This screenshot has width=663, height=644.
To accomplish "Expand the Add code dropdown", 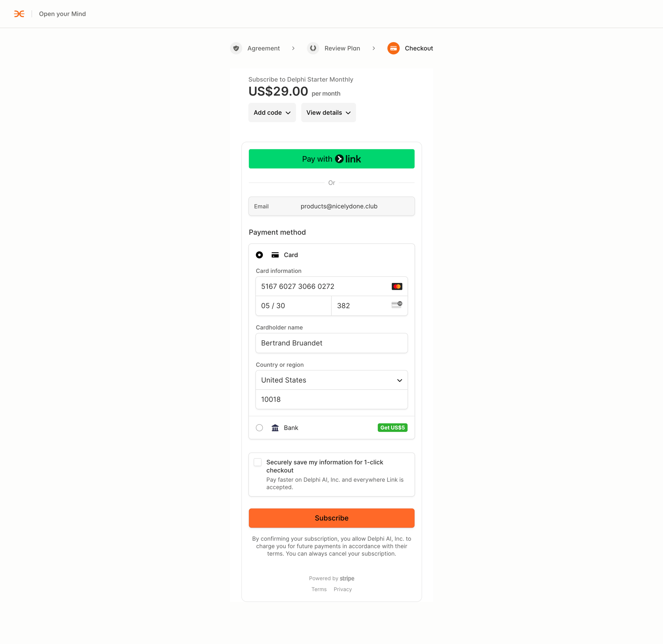I will coord(272,112).
